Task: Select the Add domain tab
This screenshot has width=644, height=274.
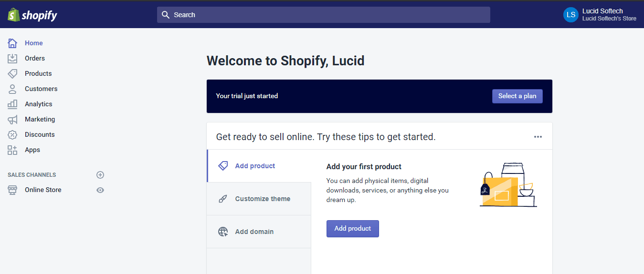Action: click(x=259, y=232)
